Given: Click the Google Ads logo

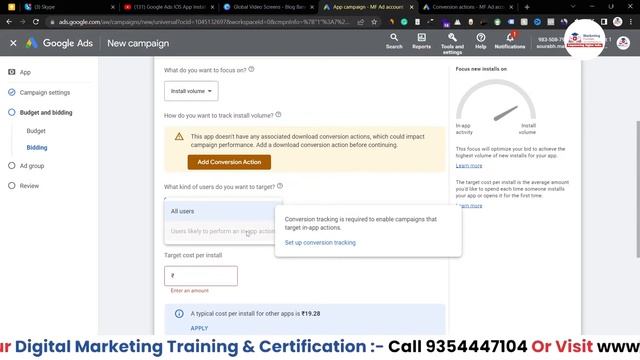Looking at the screenshot, I should tap(60, 43).
